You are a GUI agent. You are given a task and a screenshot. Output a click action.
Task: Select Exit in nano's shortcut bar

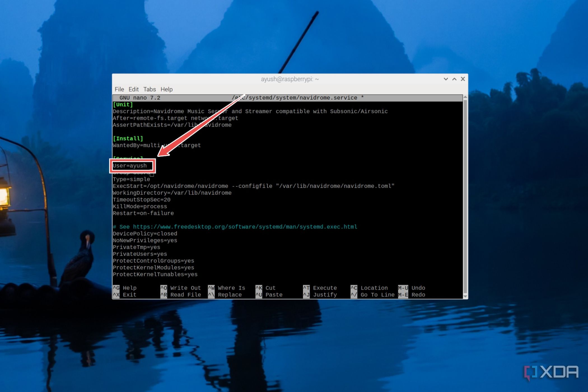click(x=129, y=295)
